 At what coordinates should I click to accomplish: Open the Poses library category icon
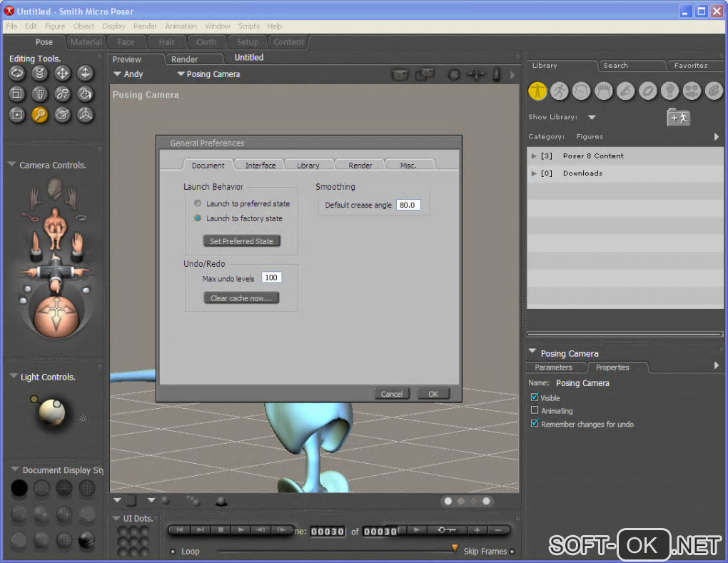tap(560, 91)
